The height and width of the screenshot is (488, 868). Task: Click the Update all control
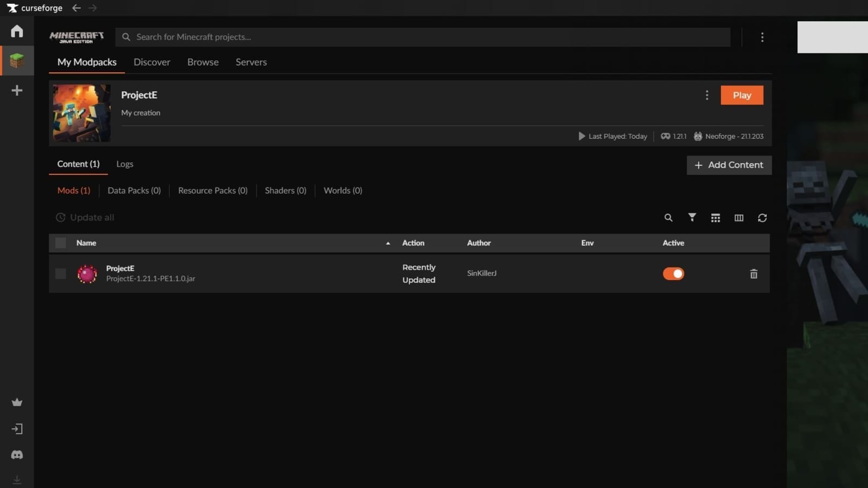click(x=85, y=217)
